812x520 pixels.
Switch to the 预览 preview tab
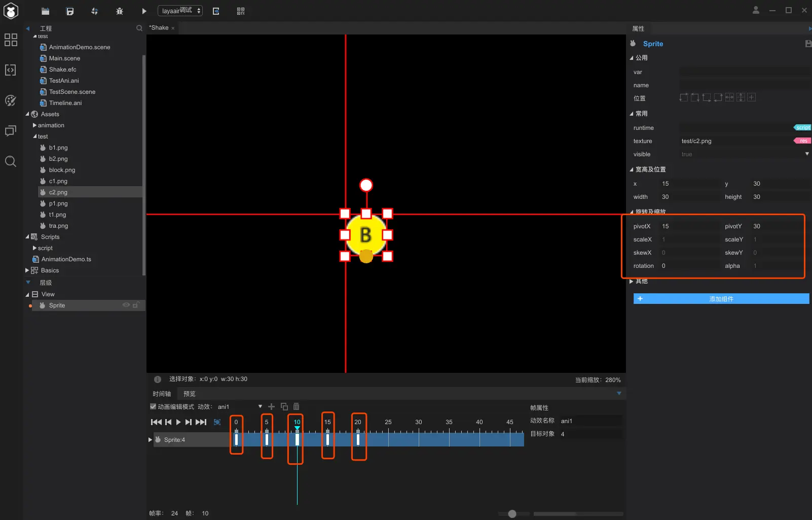(190, 394)
